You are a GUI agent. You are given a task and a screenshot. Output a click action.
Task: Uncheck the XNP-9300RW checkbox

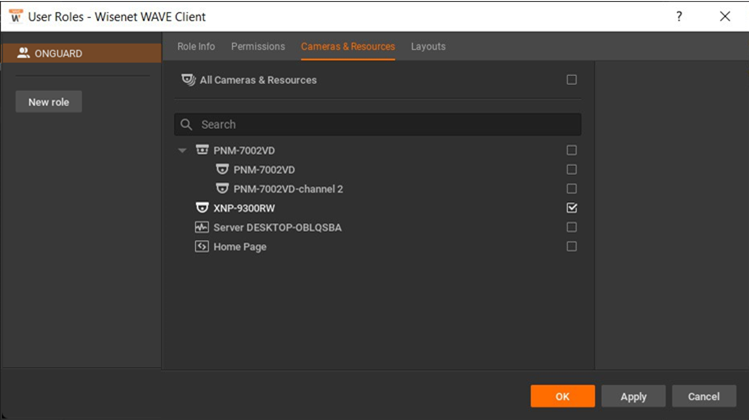571,208
